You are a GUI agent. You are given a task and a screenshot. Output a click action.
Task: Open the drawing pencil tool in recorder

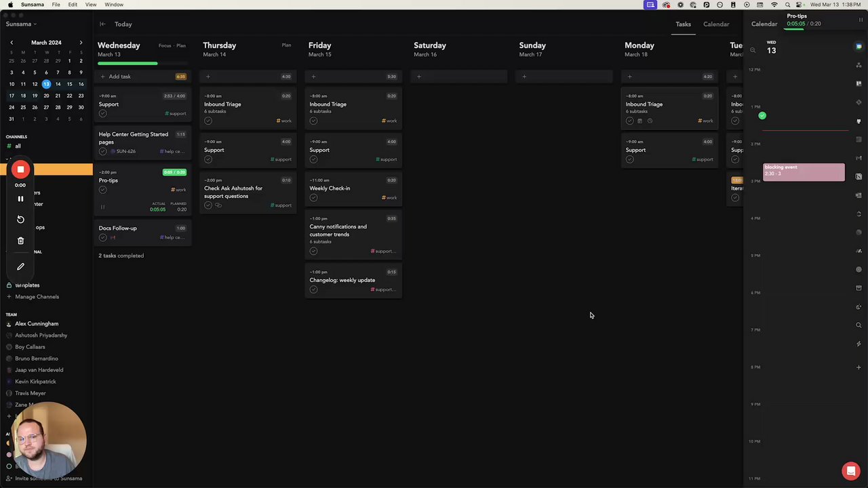point(20,267)
